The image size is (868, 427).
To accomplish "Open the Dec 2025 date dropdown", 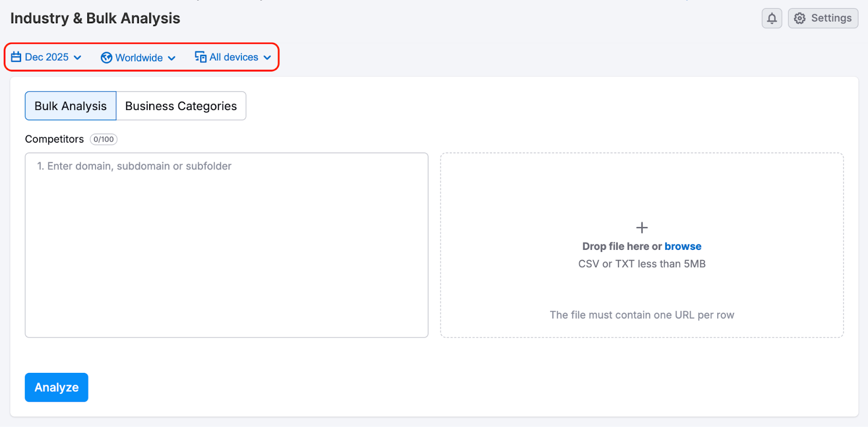I will pos(47,57).
